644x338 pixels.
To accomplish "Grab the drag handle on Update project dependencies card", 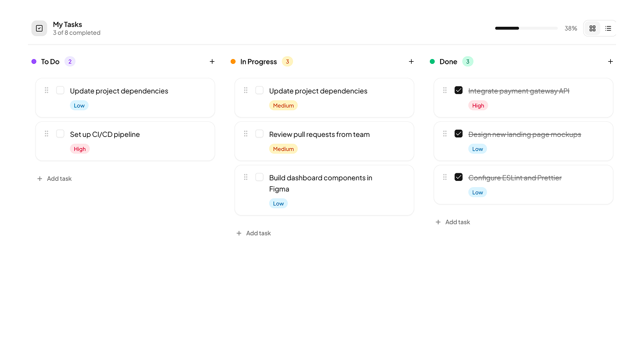I will click(x=46, y=90).
